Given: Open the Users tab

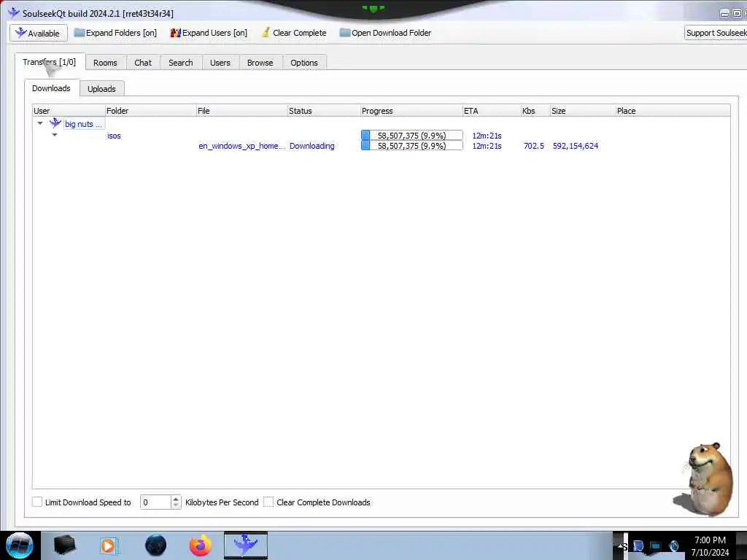Looking at the screenshot, I should pyautogui.click(x=220, y=63).
